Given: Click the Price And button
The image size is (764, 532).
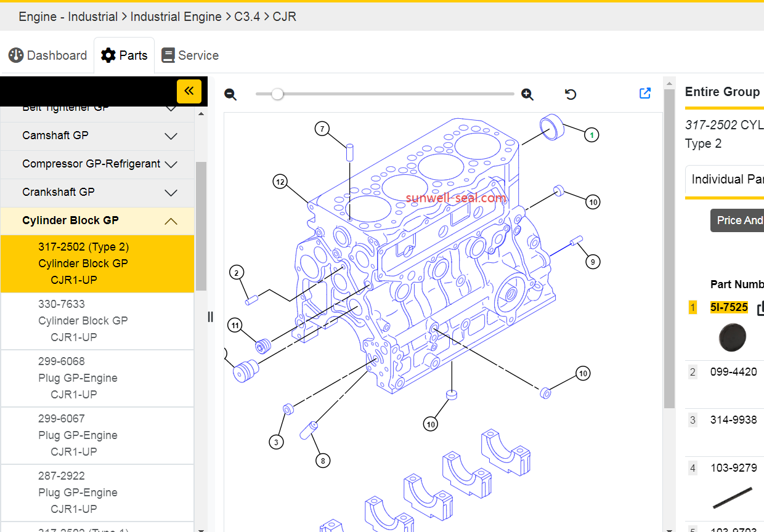Looking at the screenshot, I should pyautogui.click(x=738, y=220).
